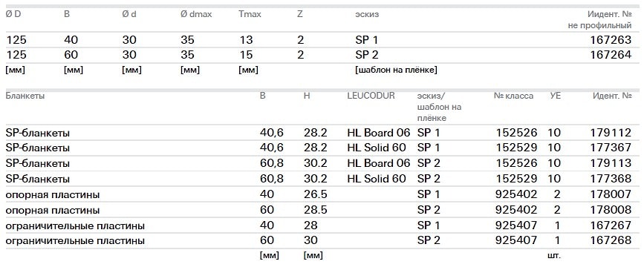This screenshot has width=644, height=270.
Task: Click ident number 167267
Action: 611,225
